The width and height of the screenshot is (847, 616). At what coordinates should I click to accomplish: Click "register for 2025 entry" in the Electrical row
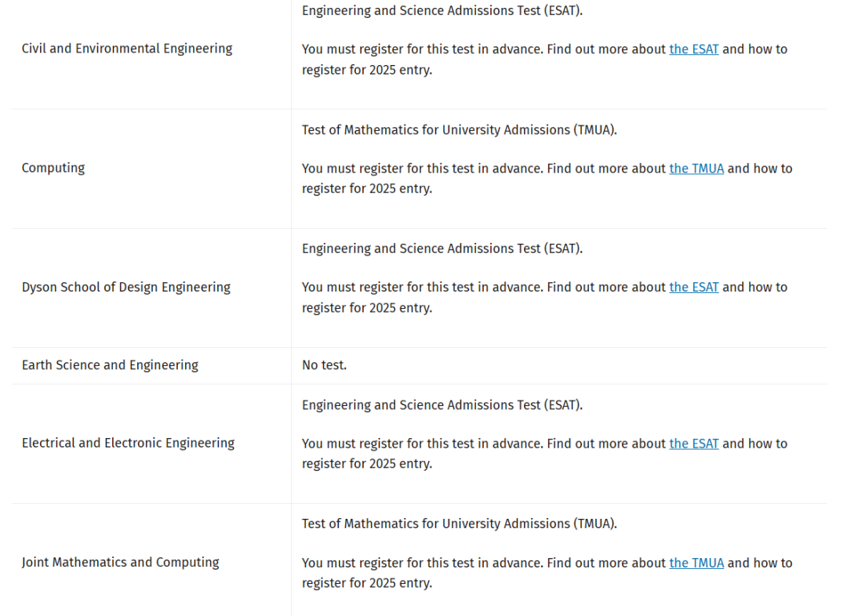click(x=366, y=464)
